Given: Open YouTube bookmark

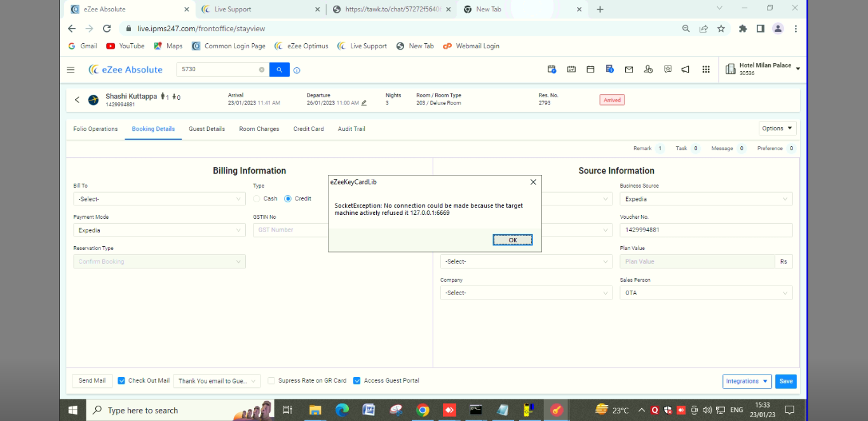Looking at the screenshot, I should (x=125, y=46).
